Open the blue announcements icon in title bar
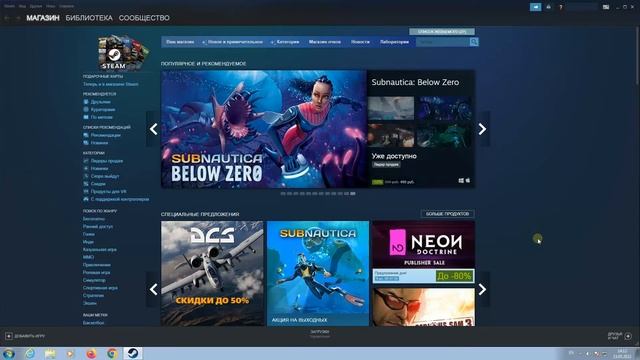 point(535,7)
